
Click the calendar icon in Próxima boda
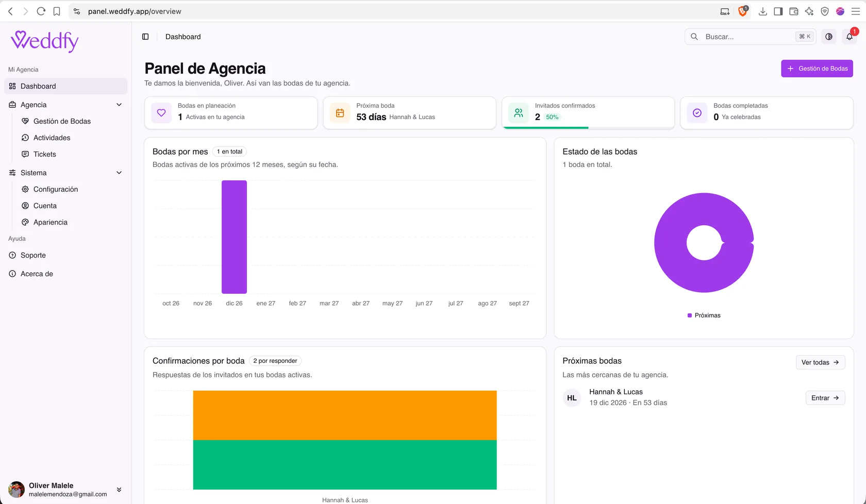click(x=340, y=113)
